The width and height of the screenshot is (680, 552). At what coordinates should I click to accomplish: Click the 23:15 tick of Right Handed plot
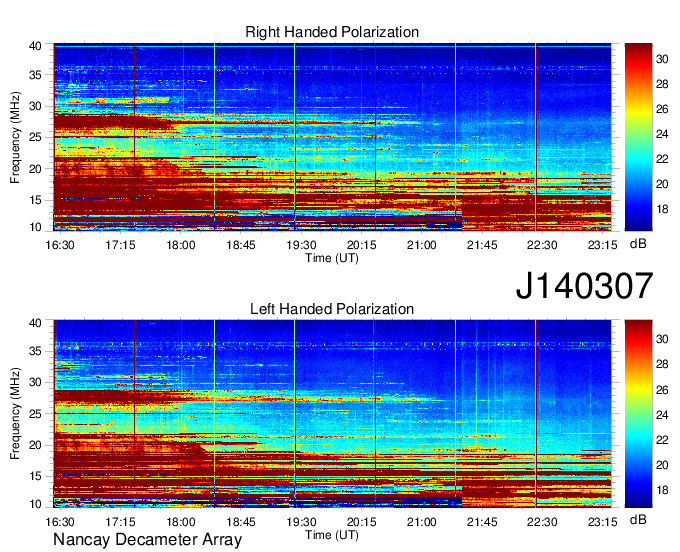point(602,245)
